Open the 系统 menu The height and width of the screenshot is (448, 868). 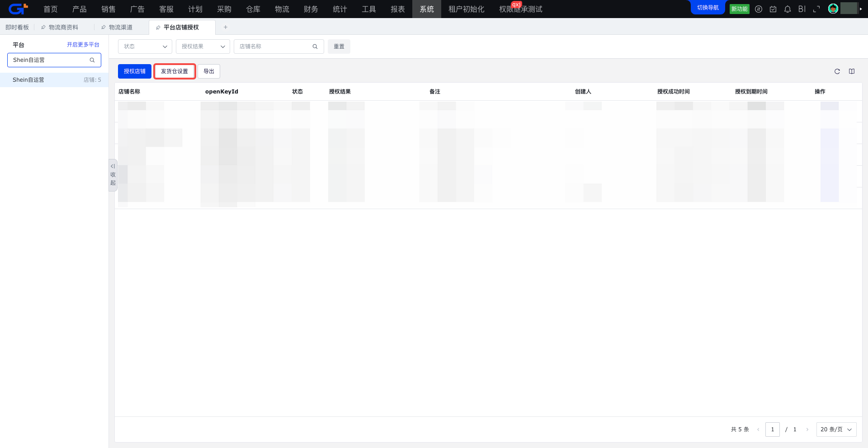coord(427,9)
